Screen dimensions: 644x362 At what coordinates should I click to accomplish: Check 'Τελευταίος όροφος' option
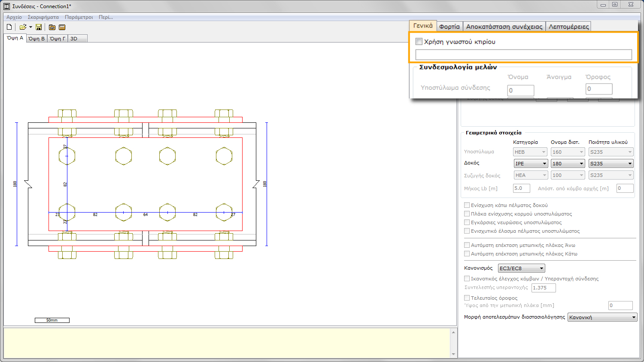467,298
